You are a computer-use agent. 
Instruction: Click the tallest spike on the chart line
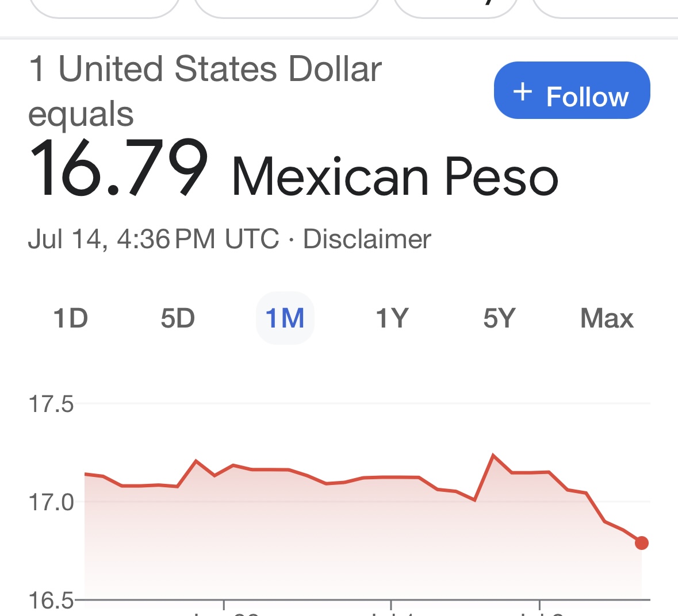493,455
